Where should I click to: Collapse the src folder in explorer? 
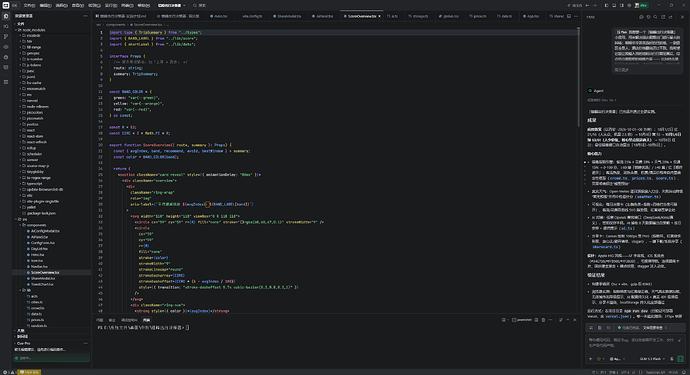[x=25, y=219]
